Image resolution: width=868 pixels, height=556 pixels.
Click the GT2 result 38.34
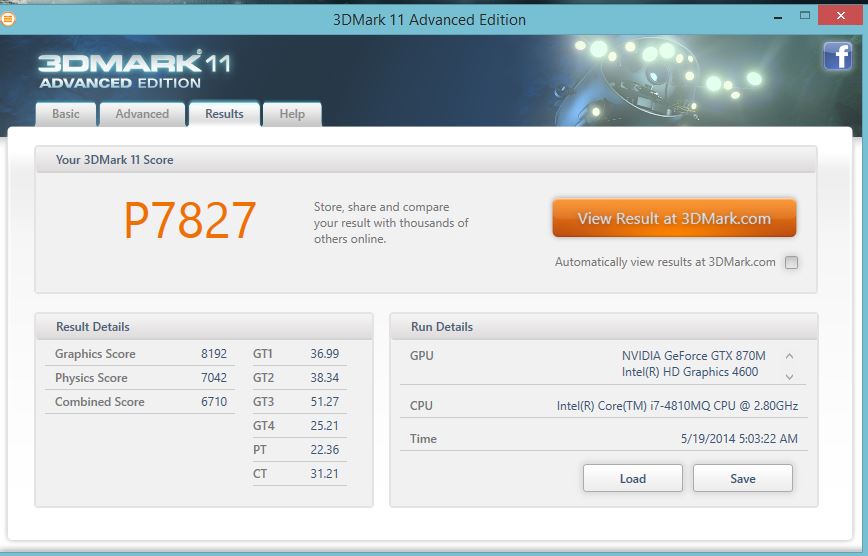coord(324,378)
